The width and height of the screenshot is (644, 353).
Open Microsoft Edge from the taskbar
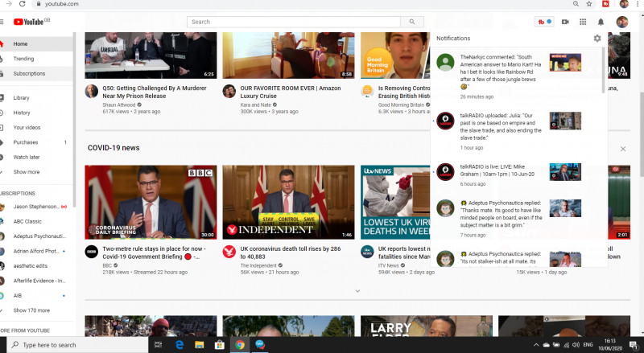(180, 344)
